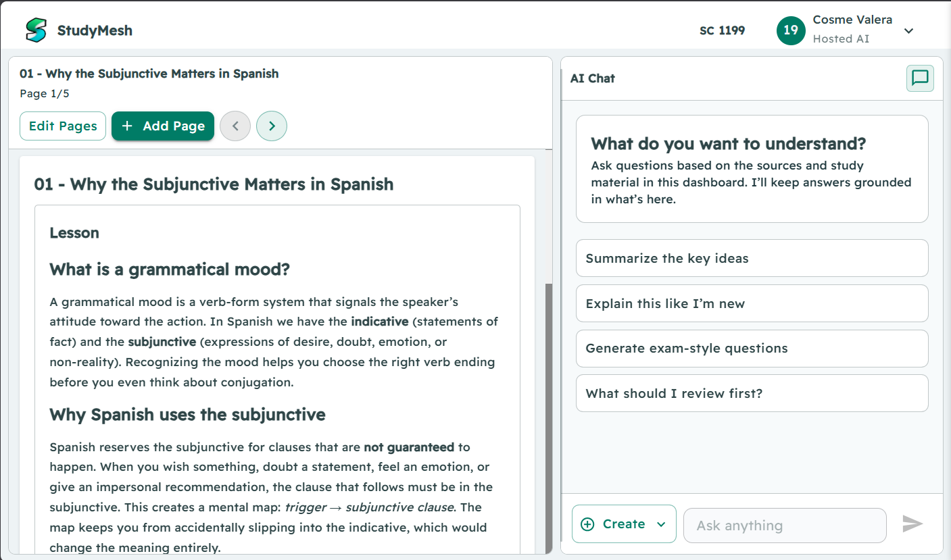The width and height of the screenshot is (951, 560).
Task: Click the 'What do you want to understand?' heading
Action: pos(729,144)
